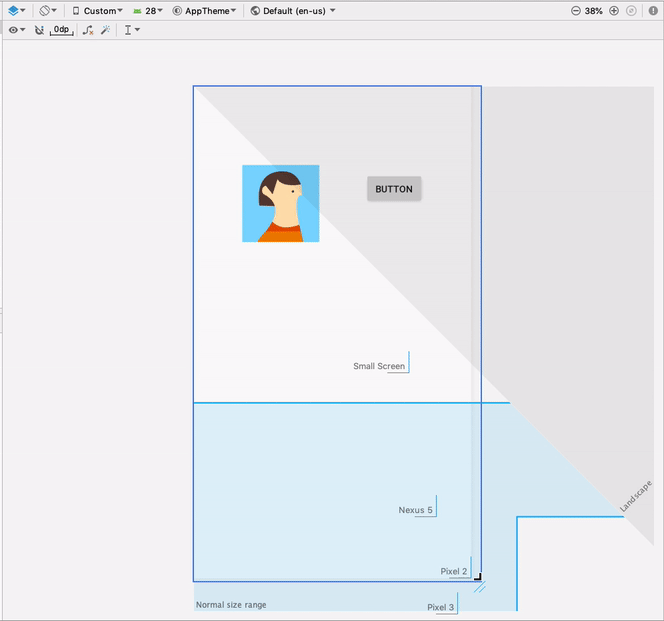Open the guidelines dropdown
Screen dimensions: 664x621
[x=132, y=30]
